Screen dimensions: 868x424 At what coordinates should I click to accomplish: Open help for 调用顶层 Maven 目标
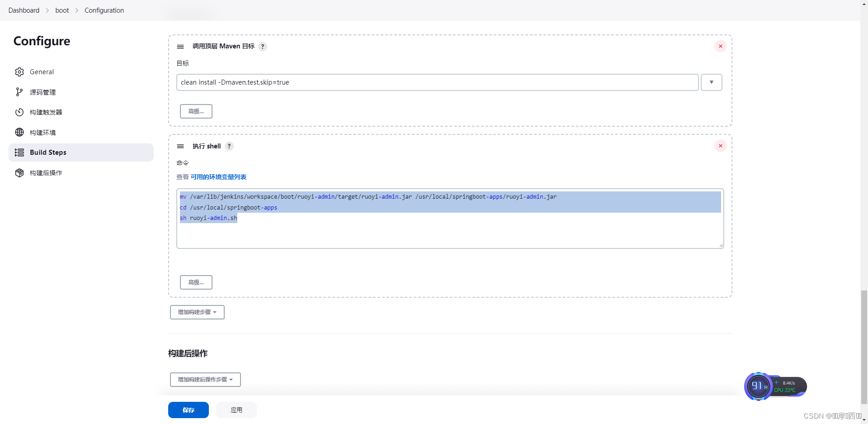[x=263, y=47]
